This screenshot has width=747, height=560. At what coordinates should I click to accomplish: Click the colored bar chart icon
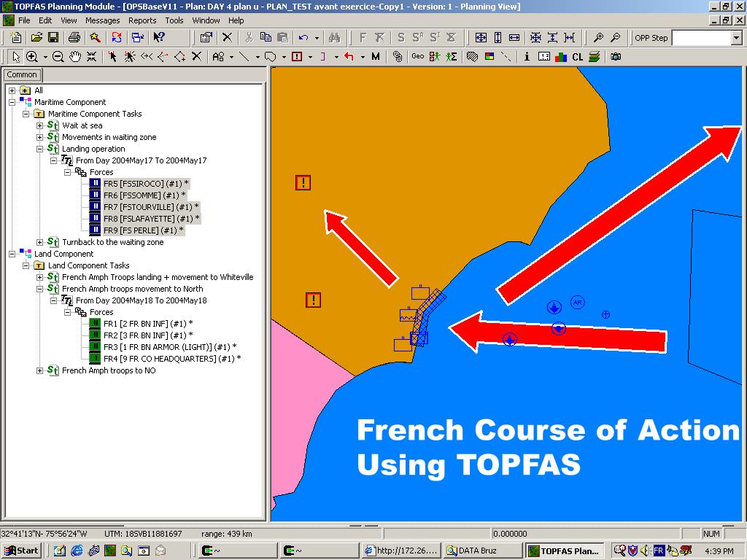[x=561, y=57]
